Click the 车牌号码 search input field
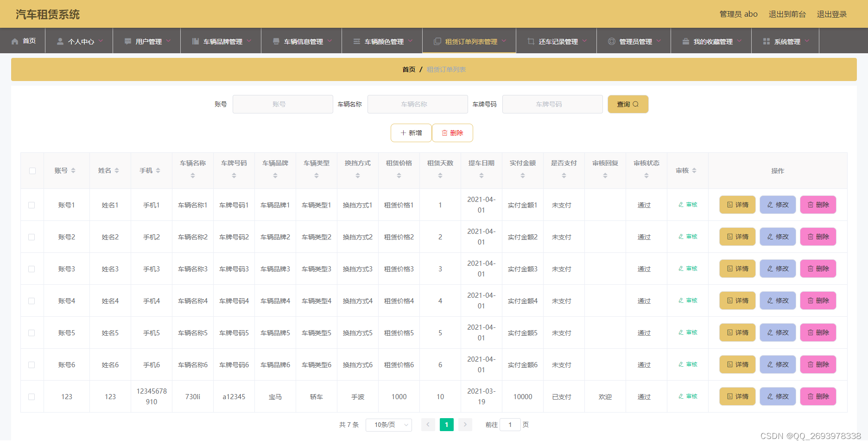The image size is (868, 445). tap(552, 104)
